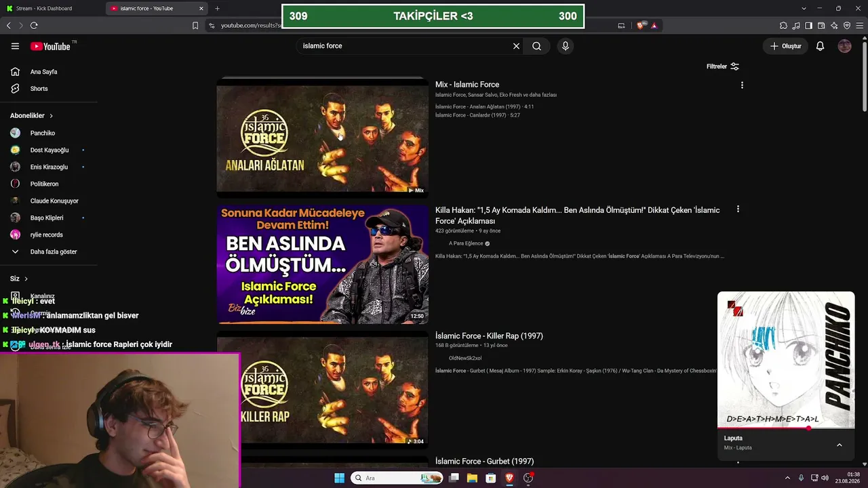This screenshot has height=488, width=868.
Task: Click the Brave Shields lion icon
Action: 641,26
